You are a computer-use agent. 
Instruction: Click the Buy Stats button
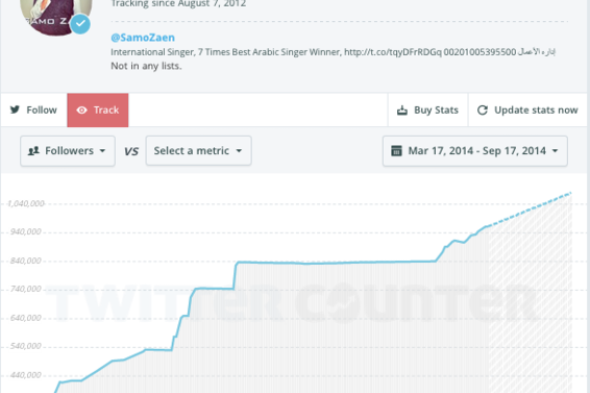click(x=428, y=110)
